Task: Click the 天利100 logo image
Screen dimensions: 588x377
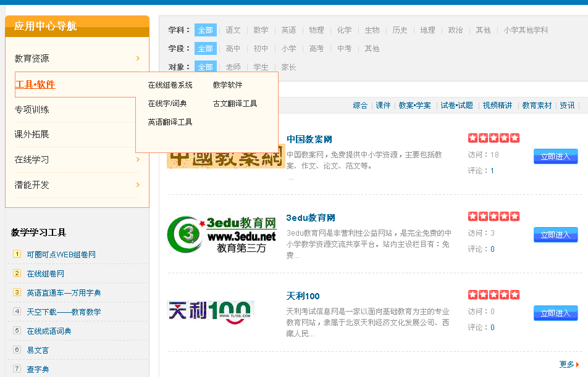Action: [x=211, y=310]
